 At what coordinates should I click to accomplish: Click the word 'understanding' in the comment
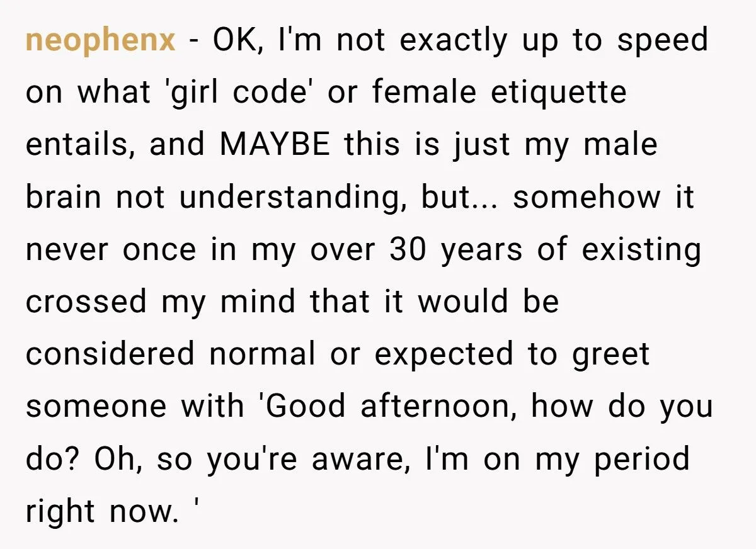(x=290, y=198)
